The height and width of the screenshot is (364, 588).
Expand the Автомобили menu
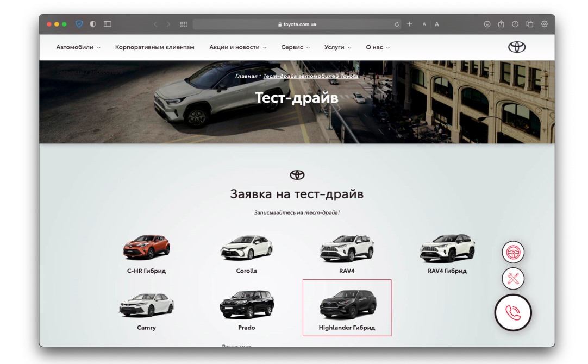pos(78,47)
